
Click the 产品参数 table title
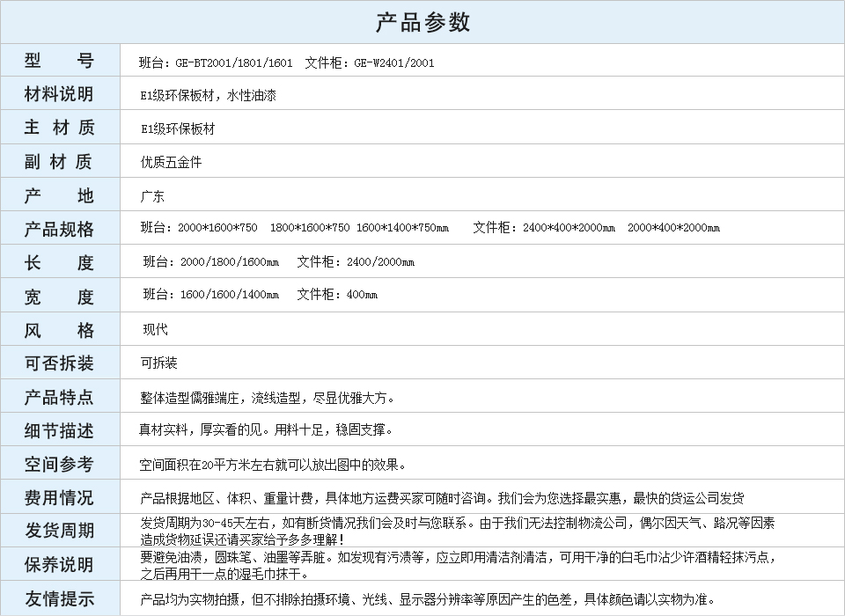(x=422, y=22)
